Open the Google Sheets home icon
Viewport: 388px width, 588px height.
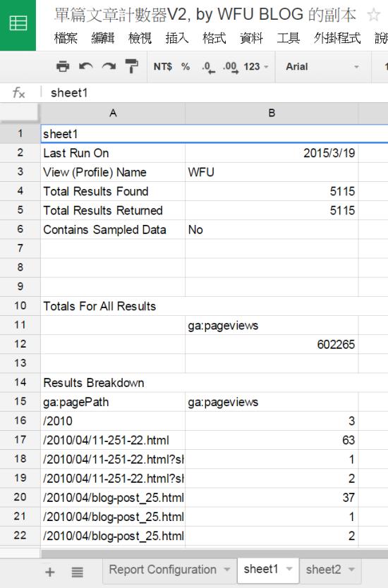click(18, 25)
